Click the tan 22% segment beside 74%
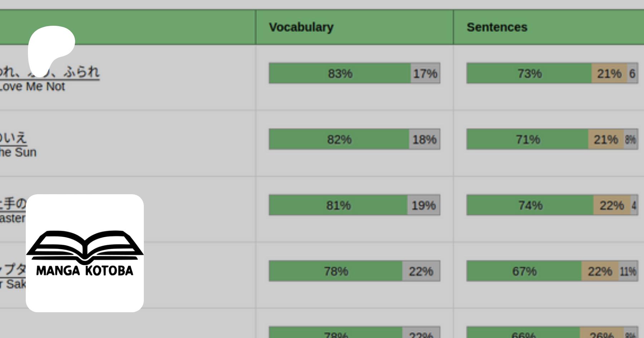Viewport: 644px width, 338px height. [612, 205]
